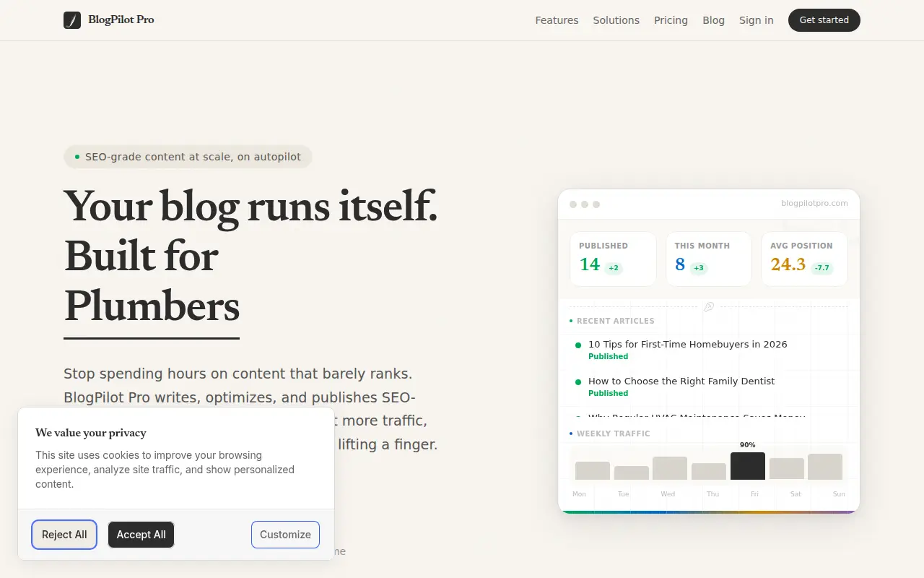Open the cookie Customize options
Viewport: 924px width, 578px height.
click(x=285, y=535)
